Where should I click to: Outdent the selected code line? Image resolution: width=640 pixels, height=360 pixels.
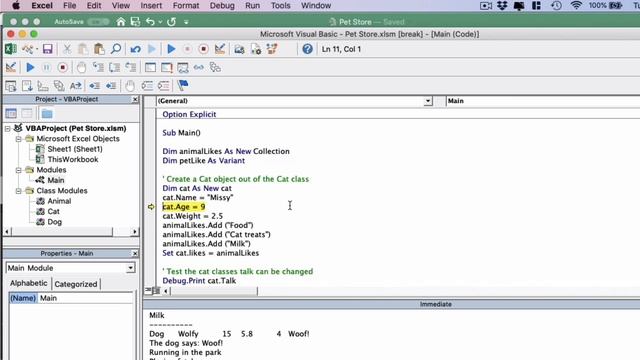click(x=111, y=86)
